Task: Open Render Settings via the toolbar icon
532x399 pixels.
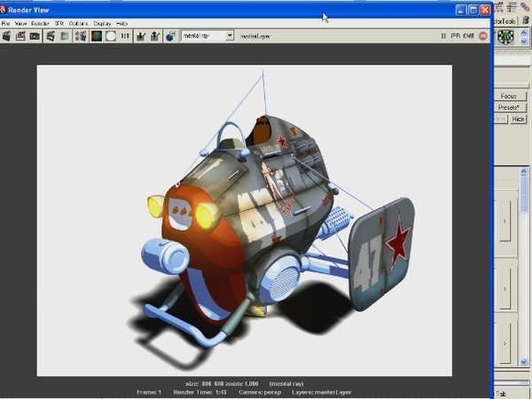Action: coord(81,36)
